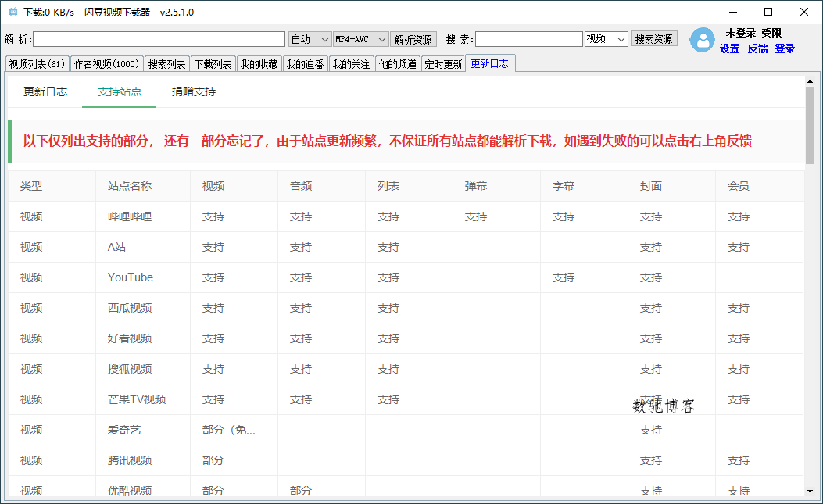Open the 自动 quality dropdown

point(310,39)
